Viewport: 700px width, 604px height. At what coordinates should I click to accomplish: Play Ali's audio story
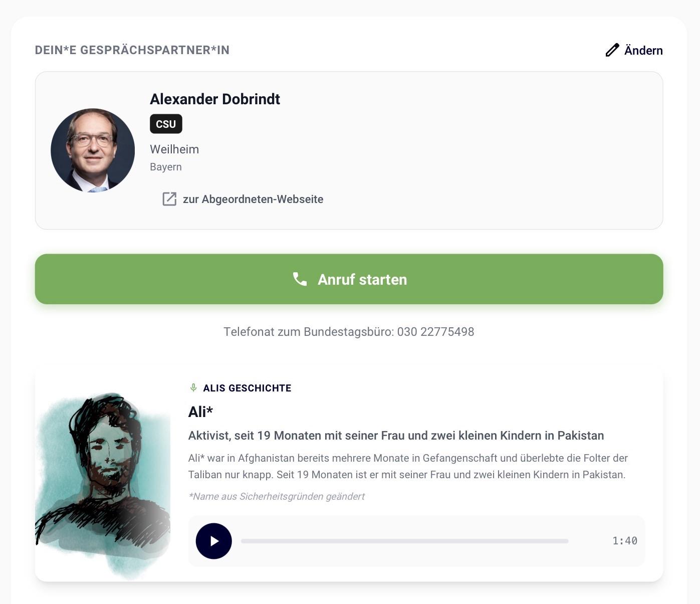(214, 541)
